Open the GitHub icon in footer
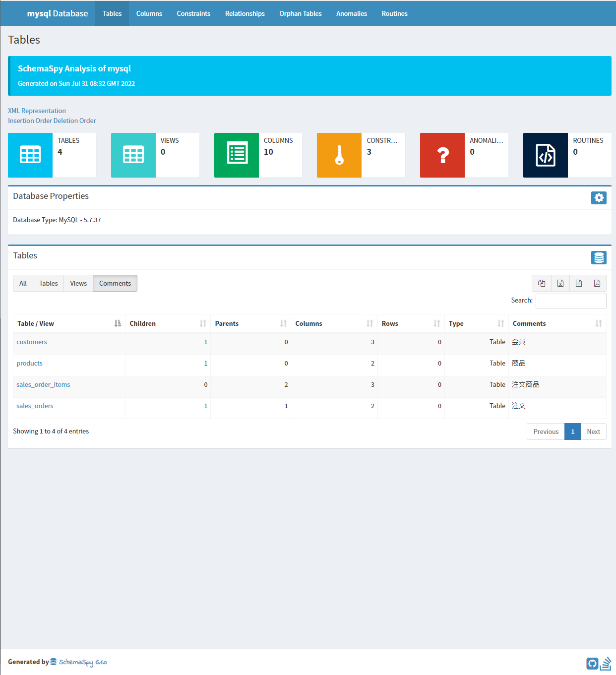The image size is (616, 675). (592, 664)
